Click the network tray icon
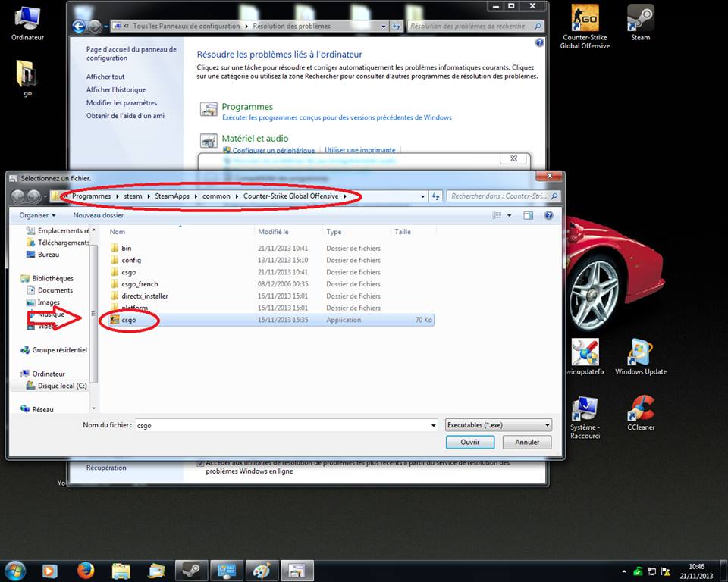 (652, 571)
